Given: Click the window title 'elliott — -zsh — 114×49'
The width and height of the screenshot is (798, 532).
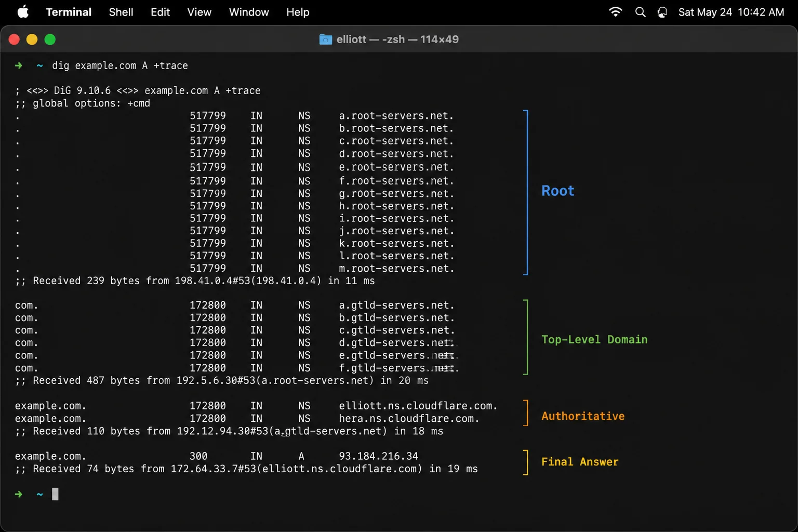Looking at the screenshot, I should click(x=397, y=39).
